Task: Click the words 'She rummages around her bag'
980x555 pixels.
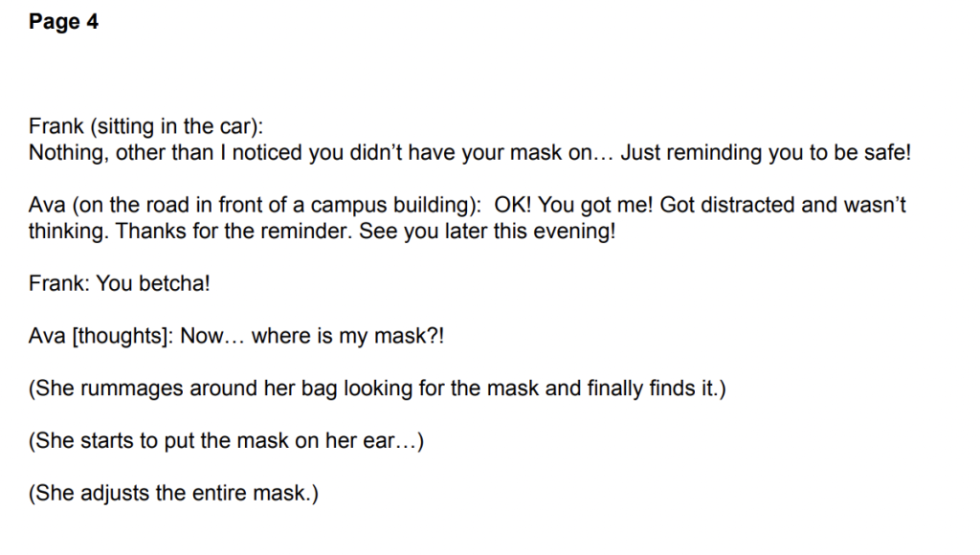Action: [186, 388]
